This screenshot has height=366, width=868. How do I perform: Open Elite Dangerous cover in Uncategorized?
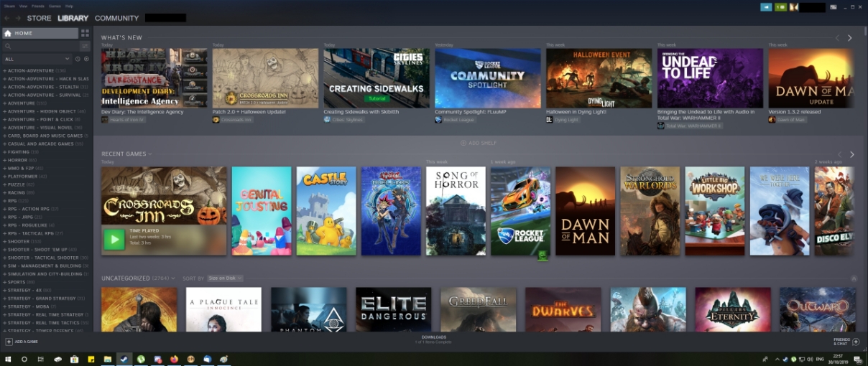pyautogui.click(x=393, y=309)
